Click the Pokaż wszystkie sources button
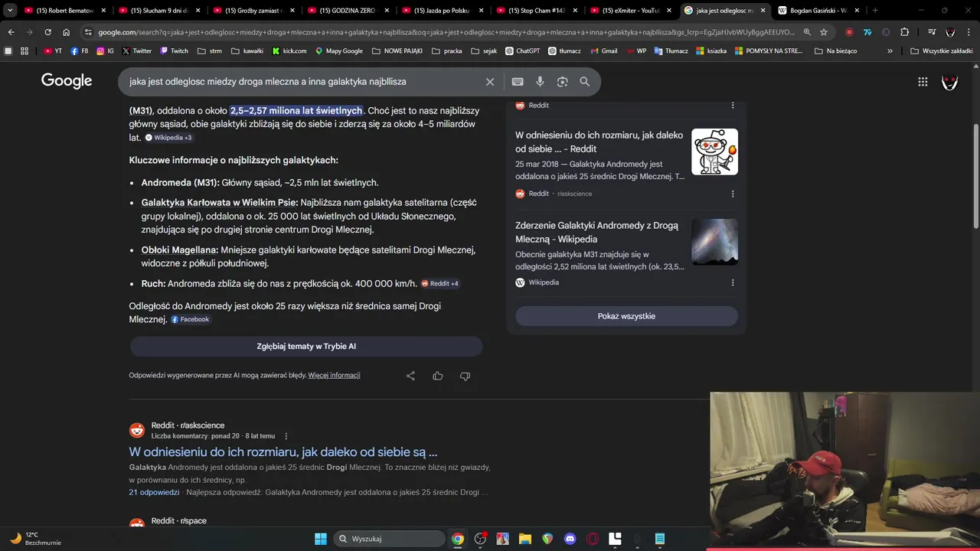The image size is (980, 551). tap(626, 316)
